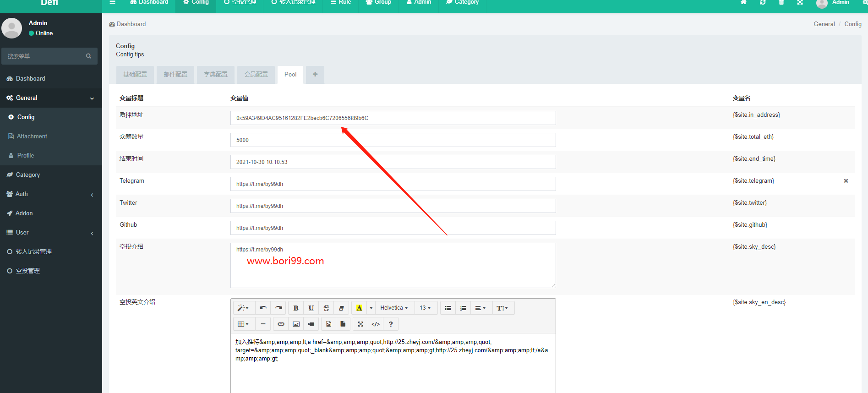Click the search icon in the sidebar menu search
Image resolution: width=868 pixels, height=393 pixels.
click(x=88, y=56)
